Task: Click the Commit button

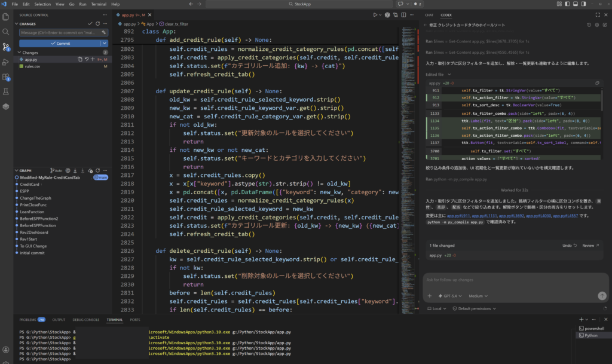Action: [x=59, y=43]
